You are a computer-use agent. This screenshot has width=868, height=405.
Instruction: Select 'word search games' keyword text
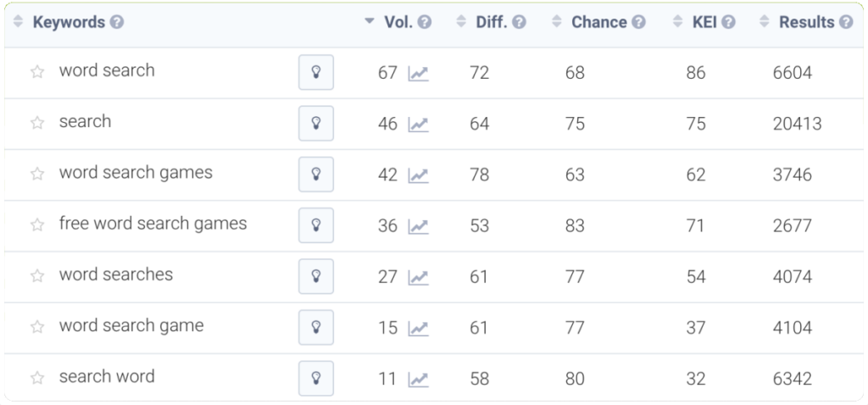coord(136,173)
